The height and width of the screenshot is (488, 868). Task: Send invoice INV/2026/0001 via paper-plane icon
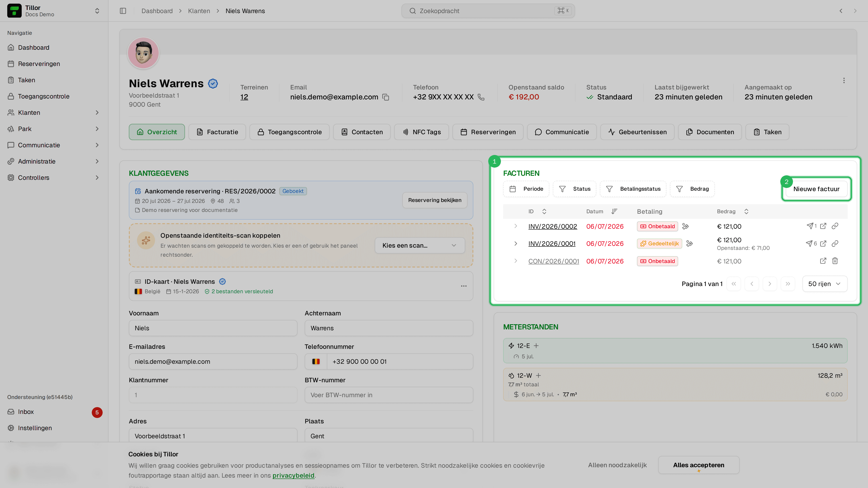[x=809, y=244]
